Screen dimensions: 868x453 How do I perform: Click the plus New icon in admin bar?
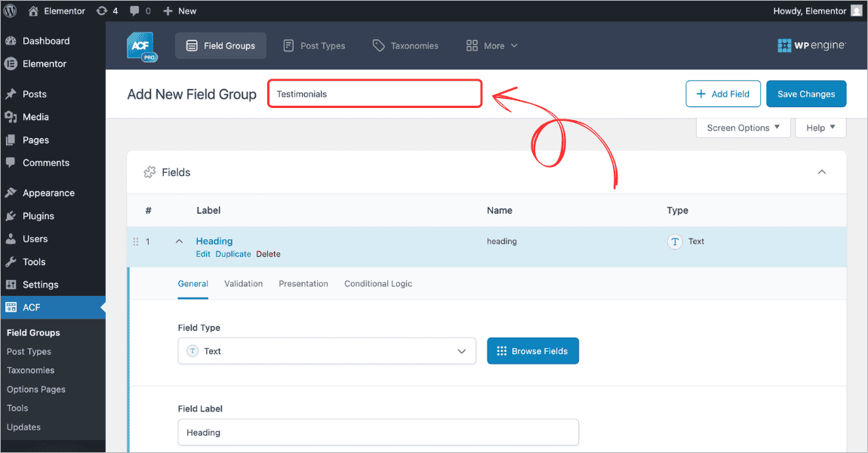tap(168, 11)
